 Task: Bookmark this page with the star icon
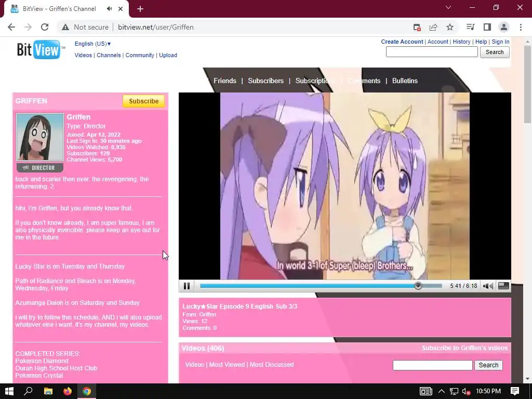coord(450,27)
